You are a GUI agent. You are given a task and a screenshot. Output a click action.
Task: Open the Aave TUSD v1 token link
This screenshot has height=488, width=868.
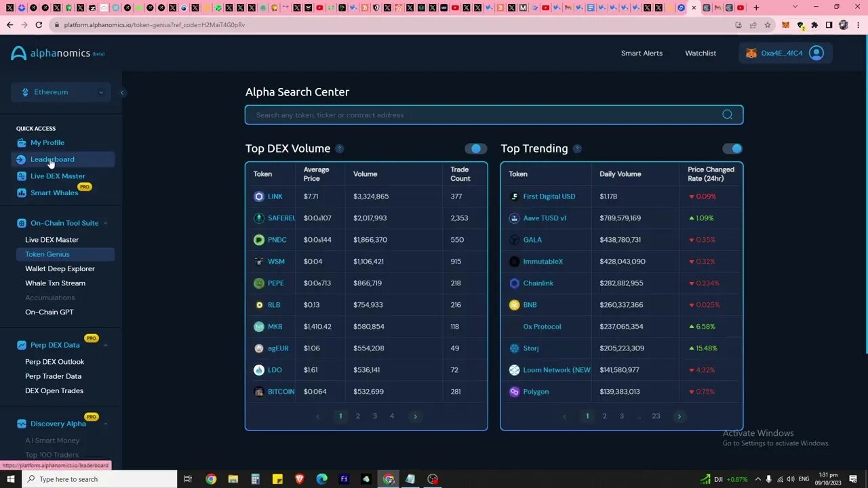point(545,218)
